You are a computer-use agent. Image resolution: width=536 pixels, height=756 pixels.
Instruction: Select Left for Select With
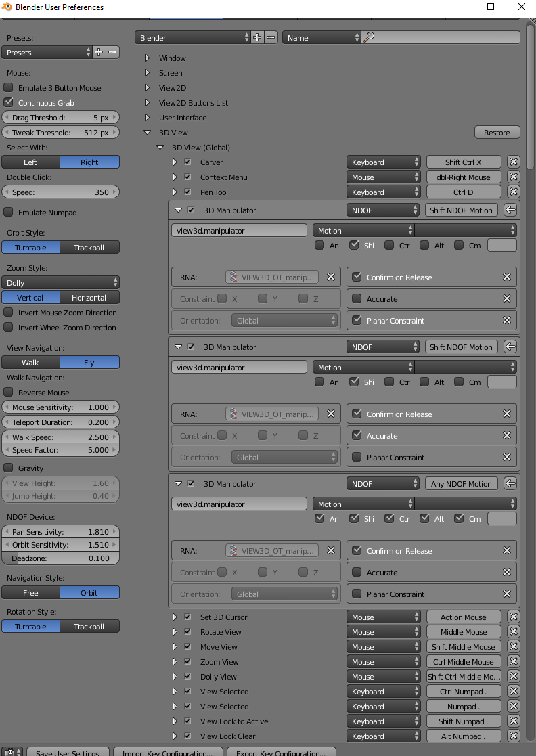tap(31, 162)
